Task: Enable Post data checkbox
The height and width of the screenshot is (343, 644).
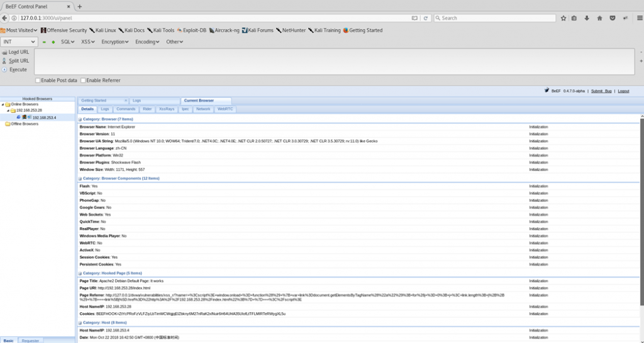Action: coord(38,81)
